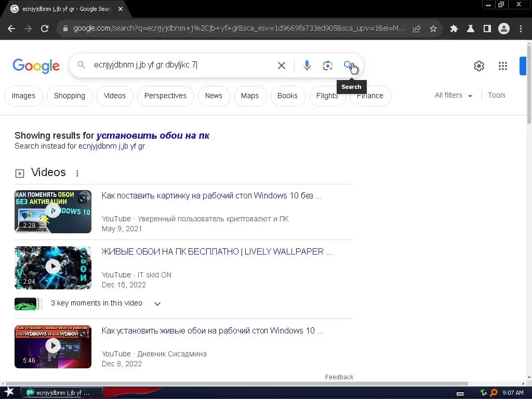This screenshot has height=399, width=532.
Task: Search instead for ecnjyjdbnm j,jb yf gr
Action: point(112,146)
